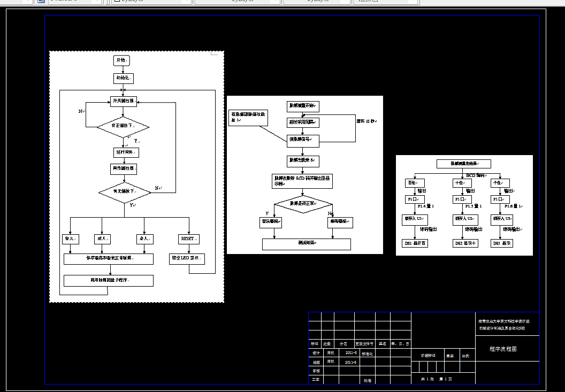
Task: Click the '锁存入 U2' box
Action: coord(465,220)
